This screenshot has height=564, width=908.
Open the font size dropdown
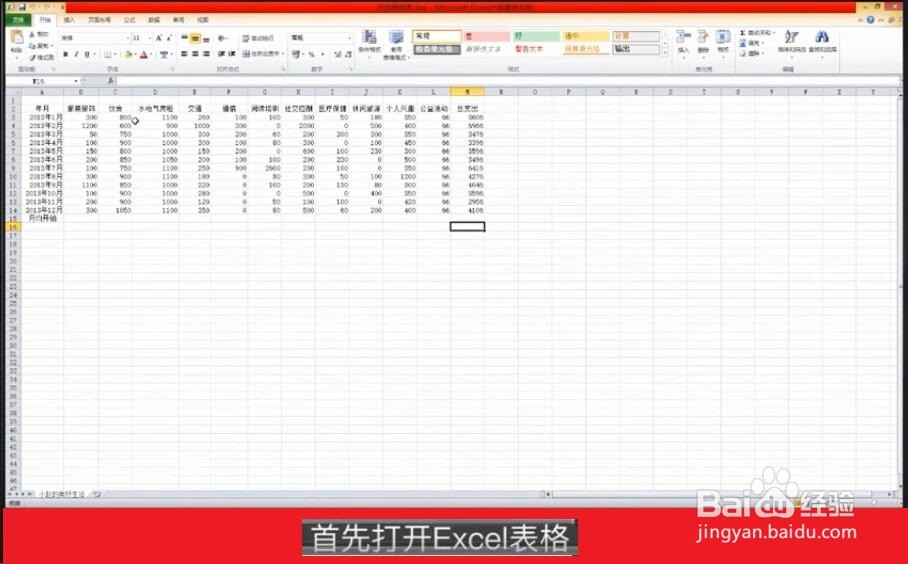pos(150,38)
